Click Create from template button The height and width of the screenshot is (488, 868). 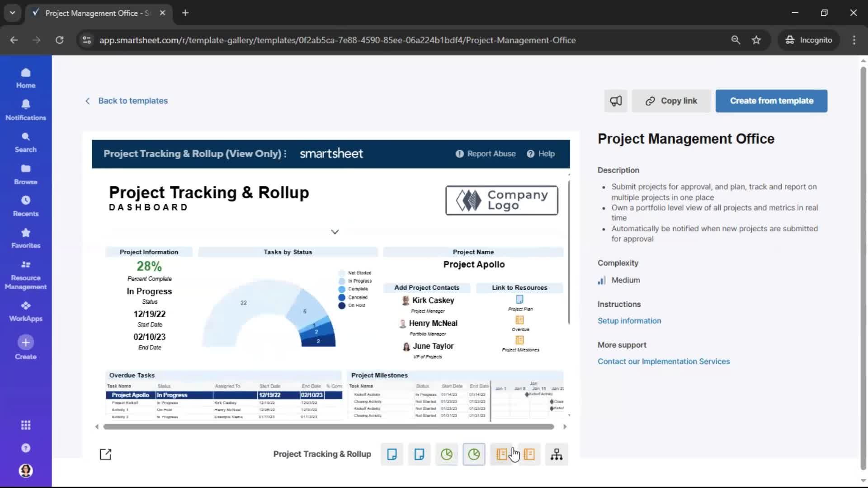point(771,101)
